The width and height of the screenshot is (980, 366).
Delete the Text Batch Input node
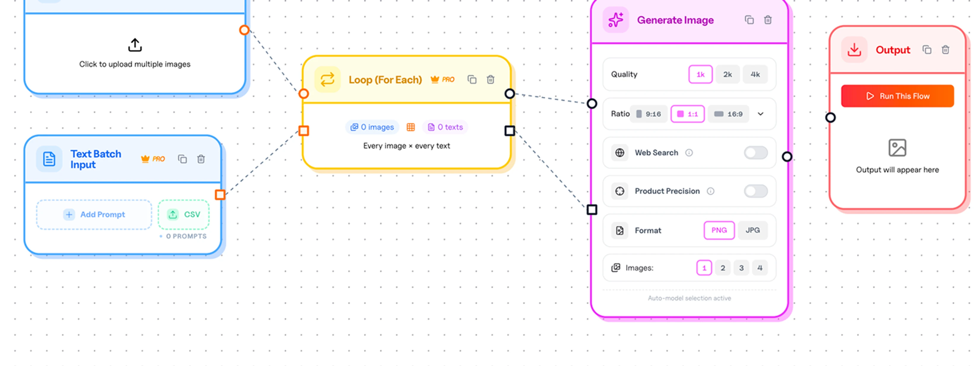point(201,159)
